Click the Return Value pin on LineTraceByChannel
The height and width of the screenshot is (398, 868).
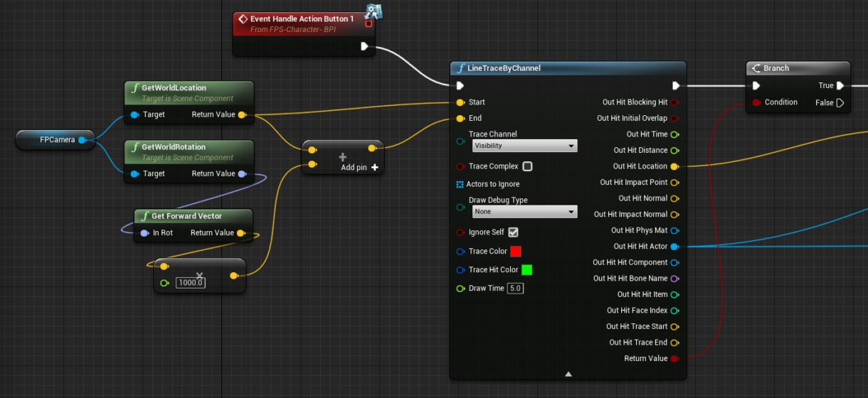[674, 359]
